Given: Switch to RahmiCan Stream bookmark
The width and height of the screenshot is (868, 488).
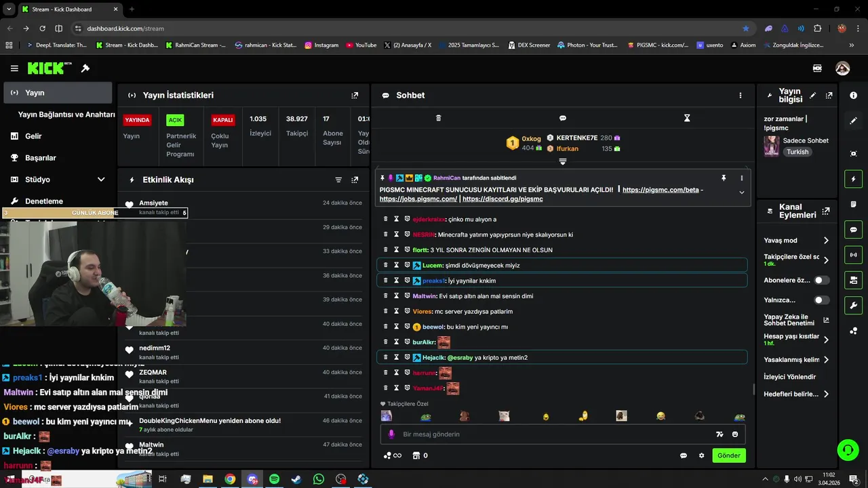Looking at the screenshot, I should pyautogui.click(x=196, y=45).
